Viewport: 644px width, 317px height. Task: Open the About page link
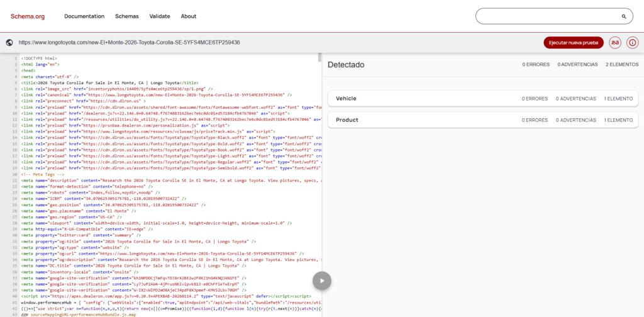click(189, 16)
